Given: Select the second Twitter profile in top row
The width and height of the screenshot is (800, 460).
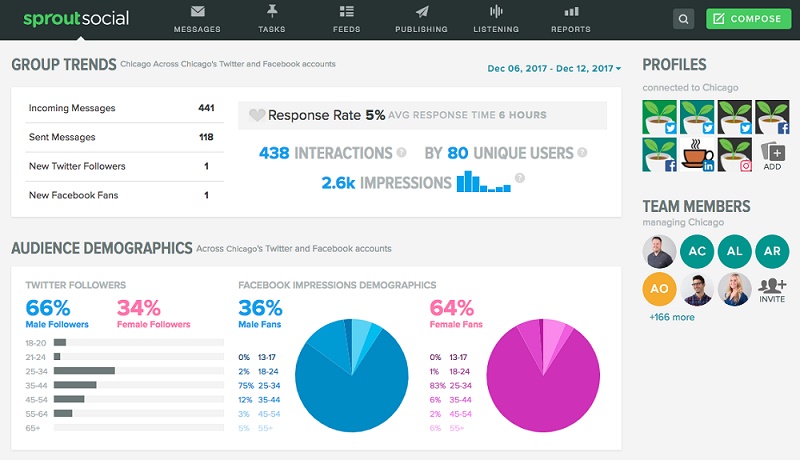Looking at the screenshot, I should [x=697, y=117].
